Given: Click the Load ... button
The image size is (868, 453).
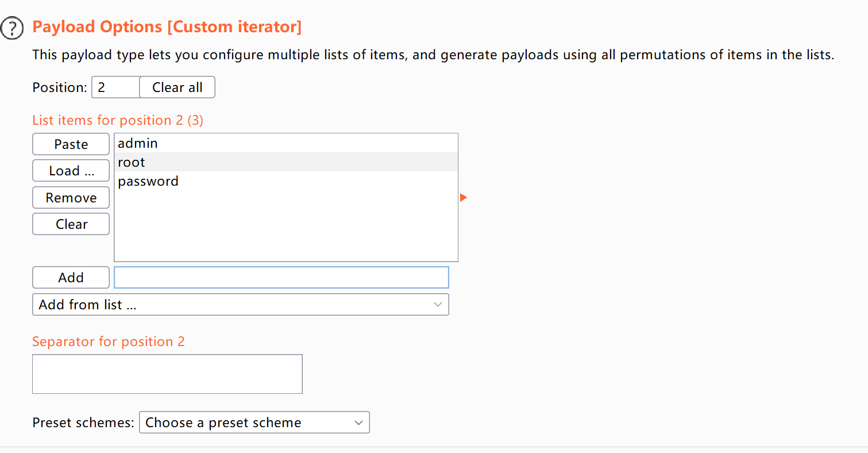Looking at the screenshot, I should (71, 171).
